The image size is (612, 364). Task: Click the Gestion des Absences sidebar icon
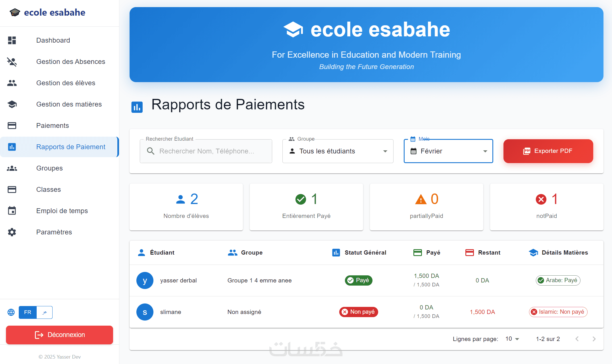(12, 62)
